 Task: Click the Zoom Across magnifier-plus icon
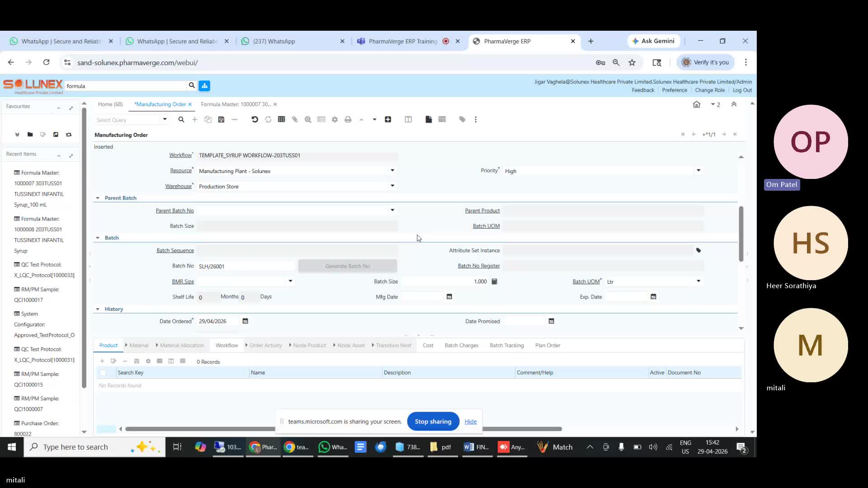308,120
